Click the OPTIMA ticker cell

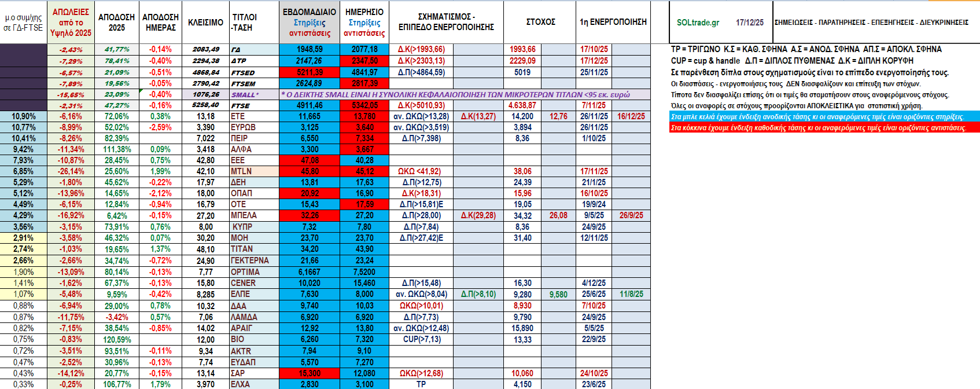tap(253, 272)
